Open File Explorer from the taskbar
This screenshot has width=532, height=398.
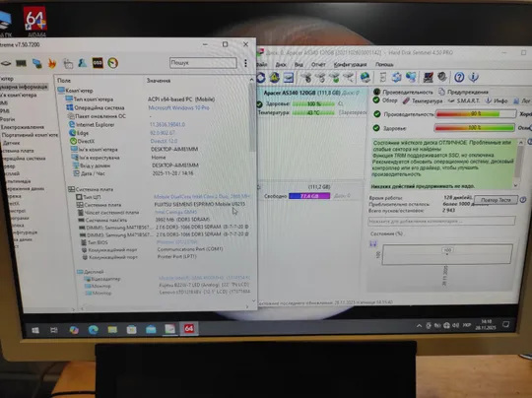tap(112, 329)
